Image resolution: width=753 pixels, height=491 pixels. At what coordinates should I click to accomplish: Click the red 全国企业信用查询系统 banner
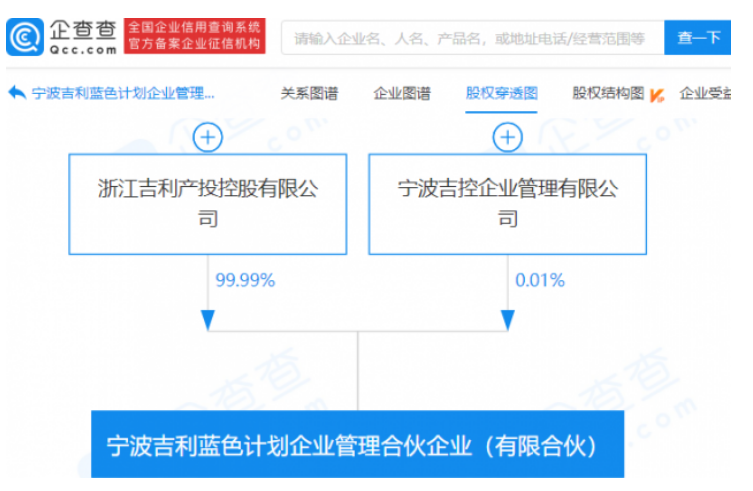194,36
